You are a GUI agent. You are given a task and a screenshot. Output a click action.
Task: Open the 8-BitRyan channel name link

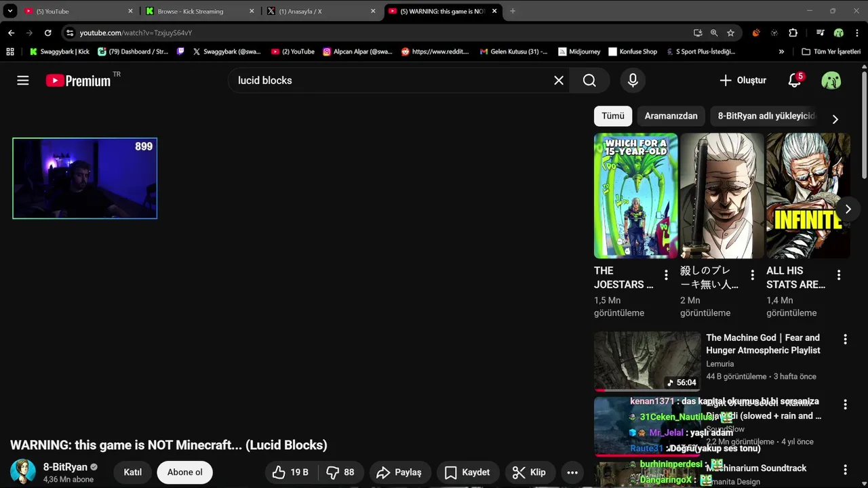click(65, 467)
